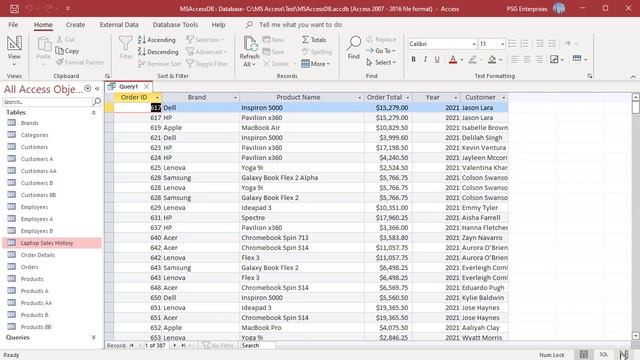Select the MacBook Air product cell
This screenshot has width=640, height=360.
point(302,128)
